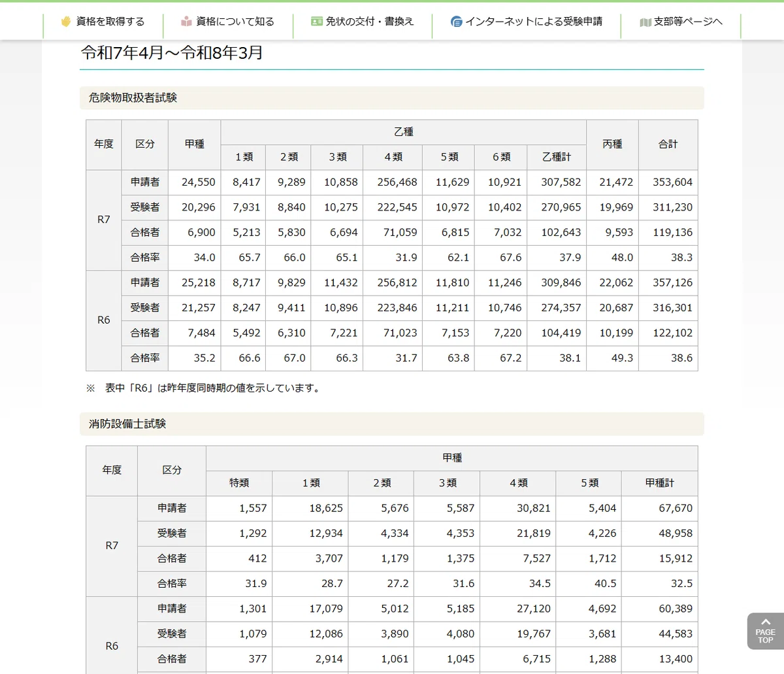Image resolution: width=784 pixels, height=674 pixels.
Task: Open the 資格を取得する menu
Action: point(103,22)
